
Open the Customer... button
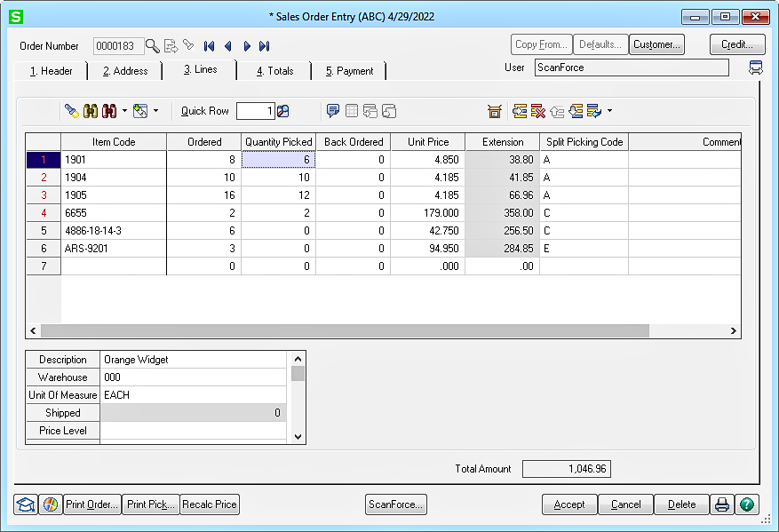[x=656, y=44]
